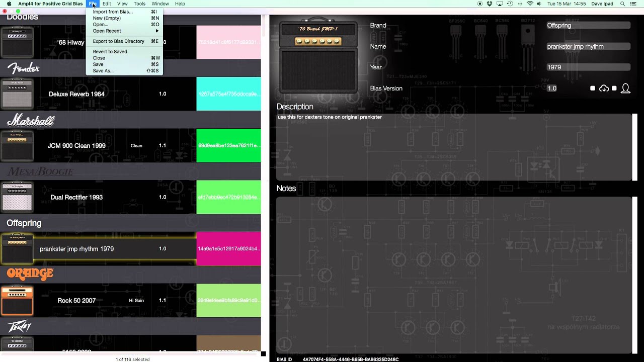
Task: Click the user profile silhouette icon
Action: (x=625, y=88)
